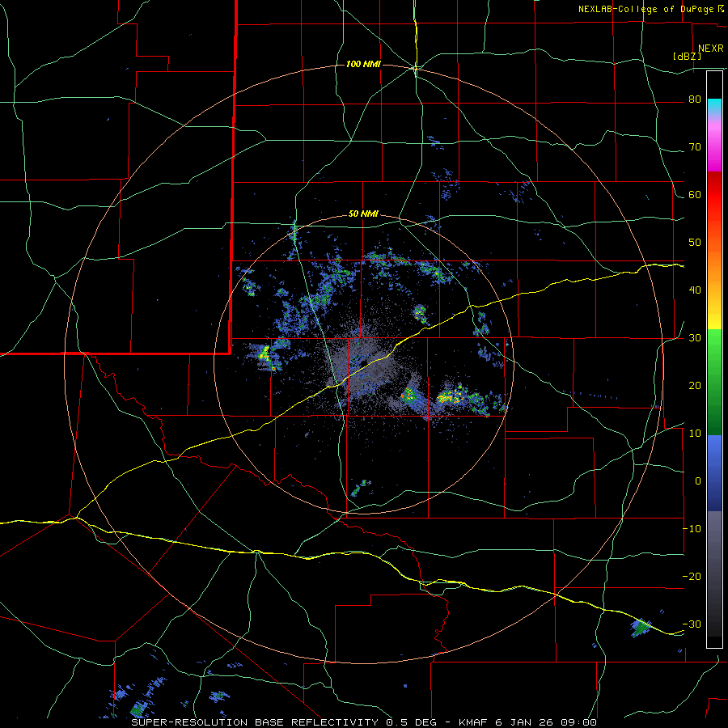Image resolution: width=728 pixels, height=728 pixels.
Task: Click the 0 value on dBZ scale
Action: pyautogui.click(x=698, y=481)
